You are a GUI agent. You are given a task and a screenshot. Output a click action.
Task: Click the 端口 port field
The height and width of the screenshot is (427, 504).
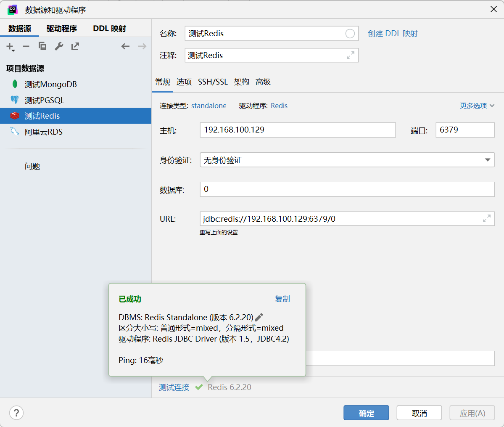(465, 130)
